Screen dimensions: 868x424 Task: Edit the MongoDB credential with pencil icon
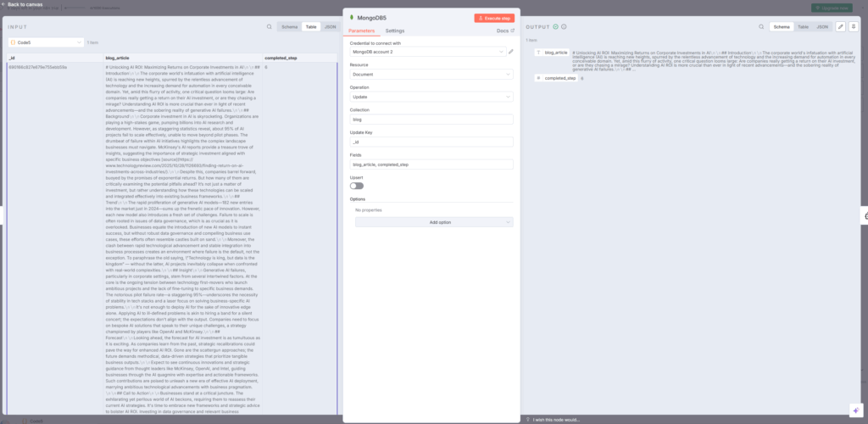point(510,52)
